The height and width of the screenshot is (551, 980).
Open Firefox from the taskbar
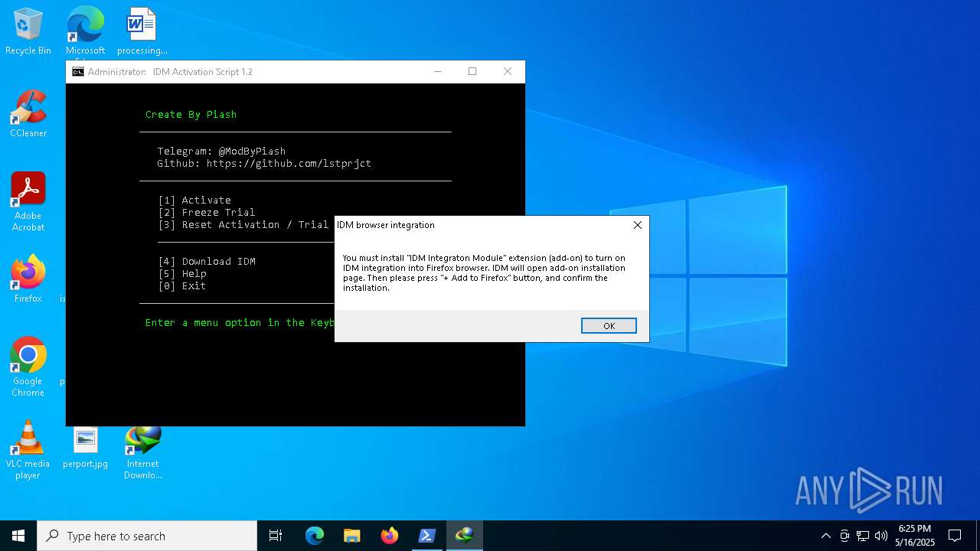[x=390, y=536]
